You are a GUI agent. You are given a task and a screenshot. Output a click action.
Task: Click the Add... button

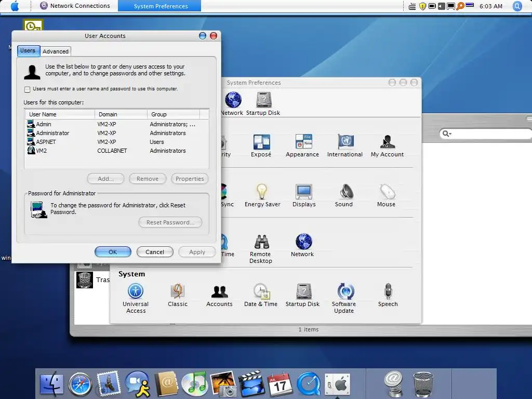pos(105,179)
